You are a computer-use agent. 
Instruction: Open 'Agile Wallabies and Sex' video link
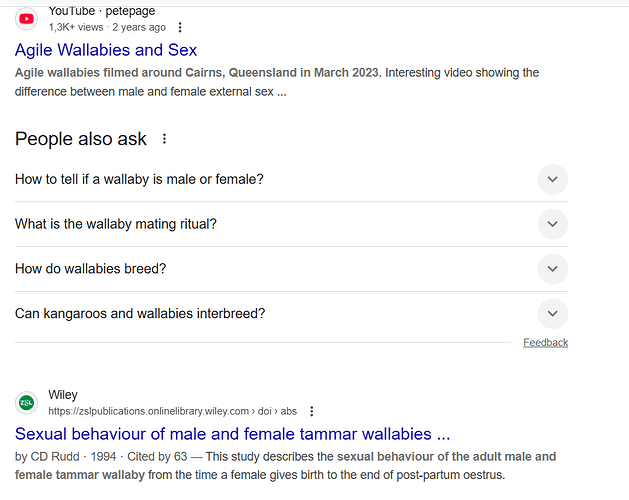106,50
